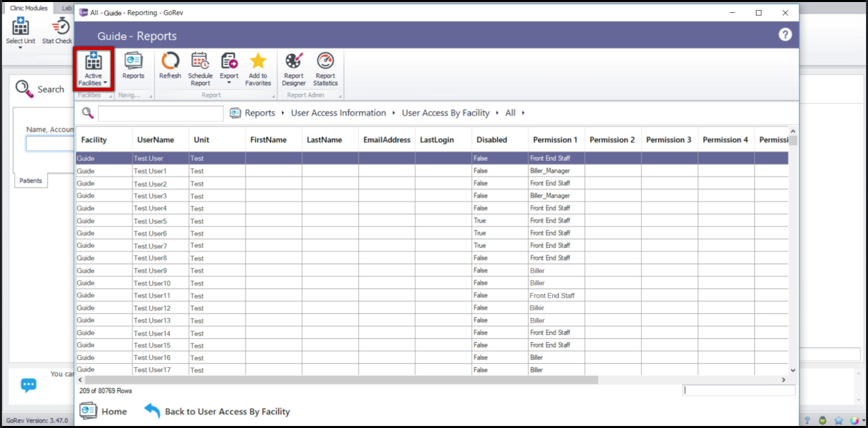Click horizontal scrollbar right arrow
The height and width of the screenshot is (428, 868).
tap(784, 380)
